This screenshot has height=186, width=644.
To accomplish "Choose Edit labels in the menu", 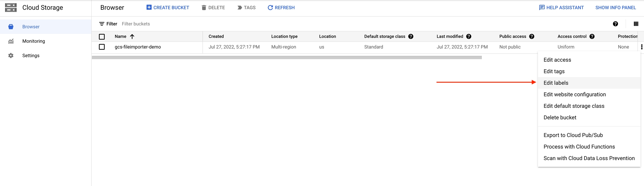I will [589, 83].
